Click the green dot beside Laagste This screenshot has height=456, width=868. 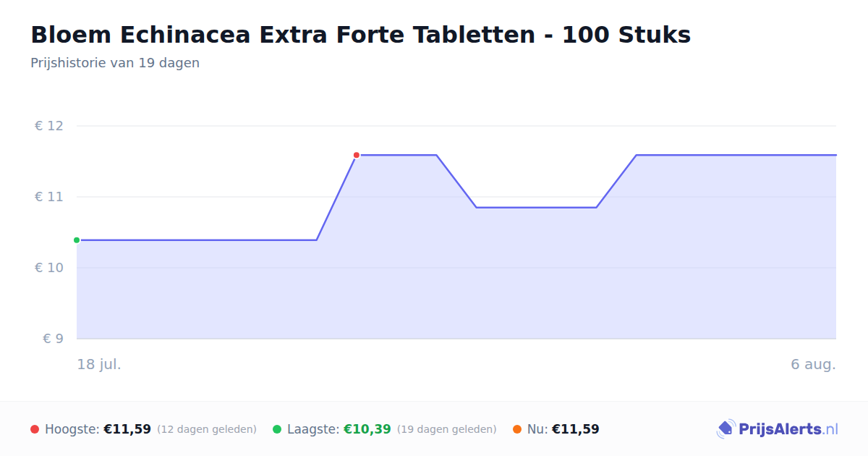click(x=277, y=429)
